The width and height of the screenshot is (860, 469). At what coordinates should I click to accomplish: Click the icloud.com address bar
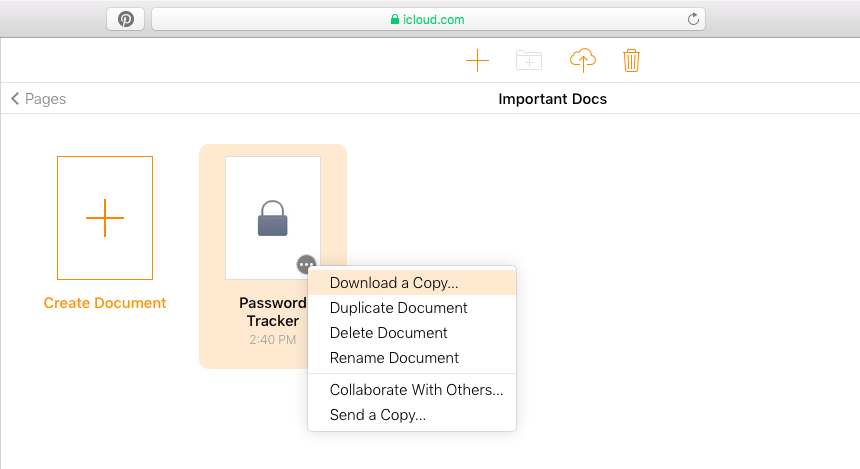coord(428,20)
